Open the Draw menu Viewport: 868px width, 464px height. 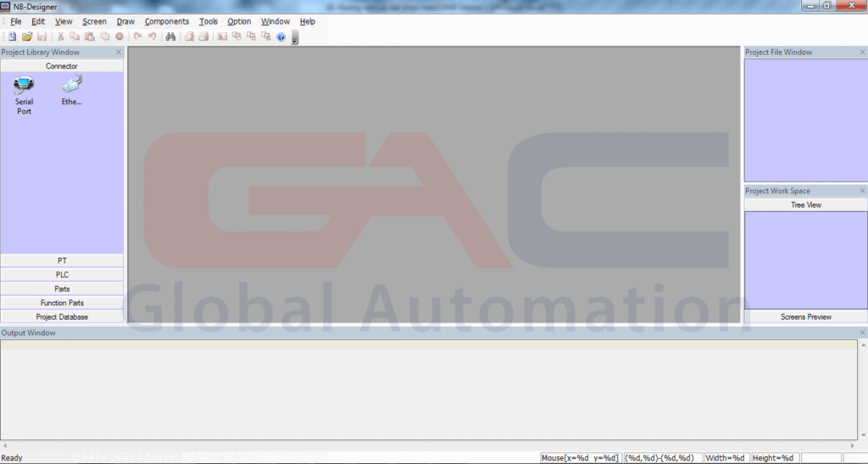pyautogui.click(x=125, y=21)
